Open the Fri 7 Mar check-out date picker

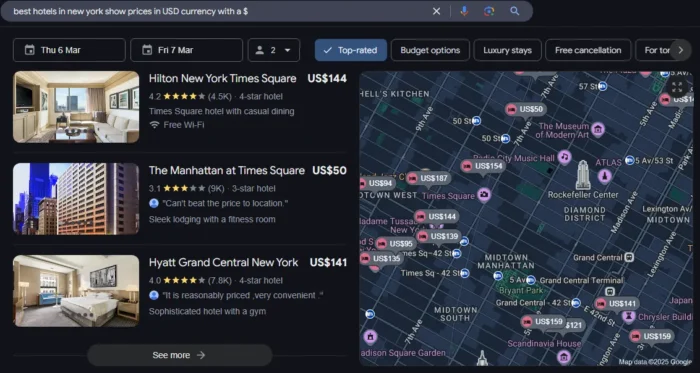pos(186,50)
